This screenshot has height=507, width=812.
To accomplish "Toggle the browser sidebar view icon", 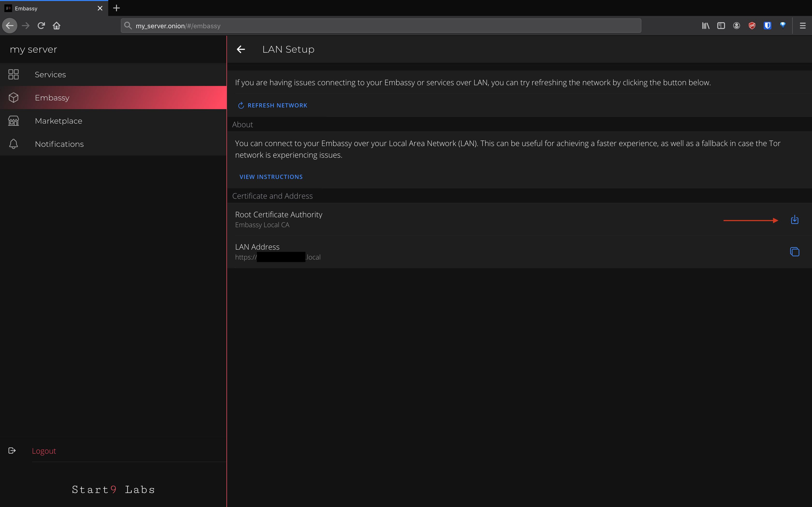I will 721,26.
